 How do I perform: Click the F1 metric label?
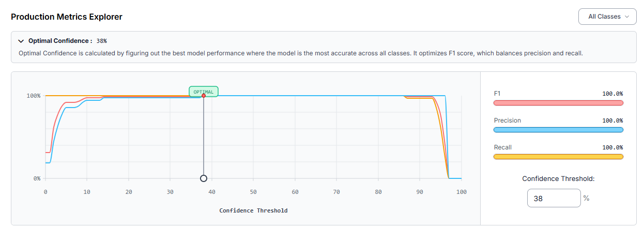[x=497, y=94]
